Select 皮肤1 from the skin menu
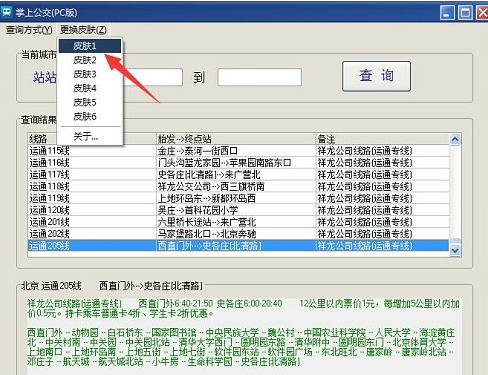 (90, 46)
